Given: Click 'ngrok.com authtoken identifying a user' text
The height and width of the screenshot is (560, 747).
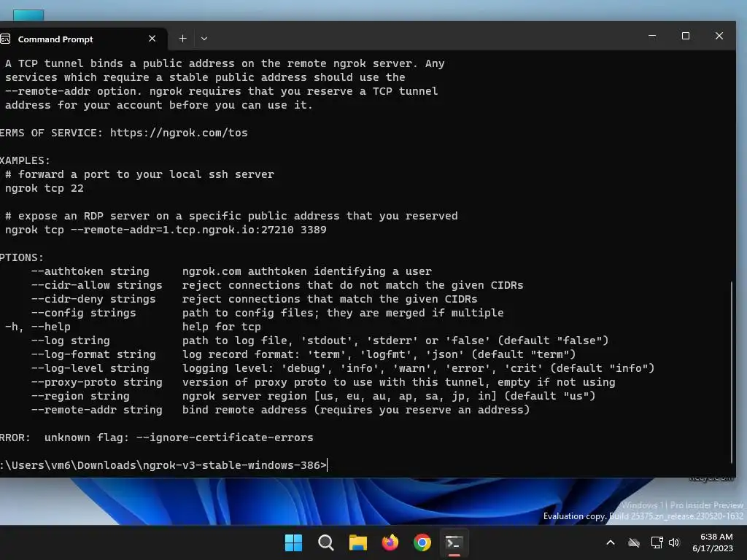Looking at the screenshot, I should 307,271.
